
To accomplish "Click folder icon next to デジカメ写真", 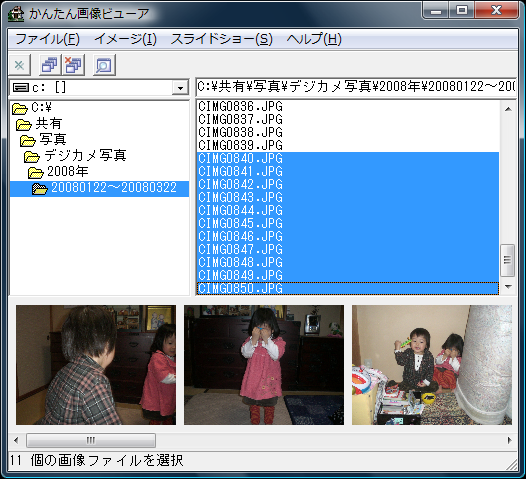I will [x=32, y=156].
